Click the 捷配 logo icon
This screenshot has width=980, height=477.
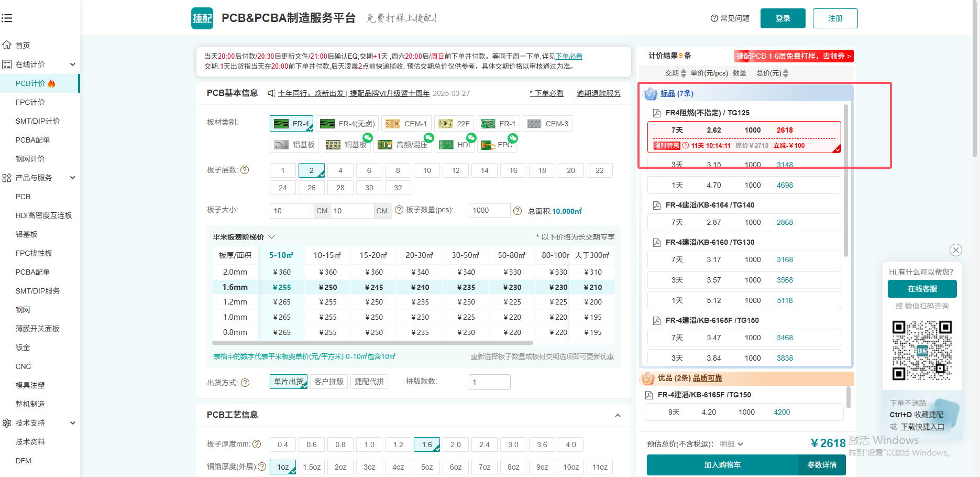tap(202, 18)
